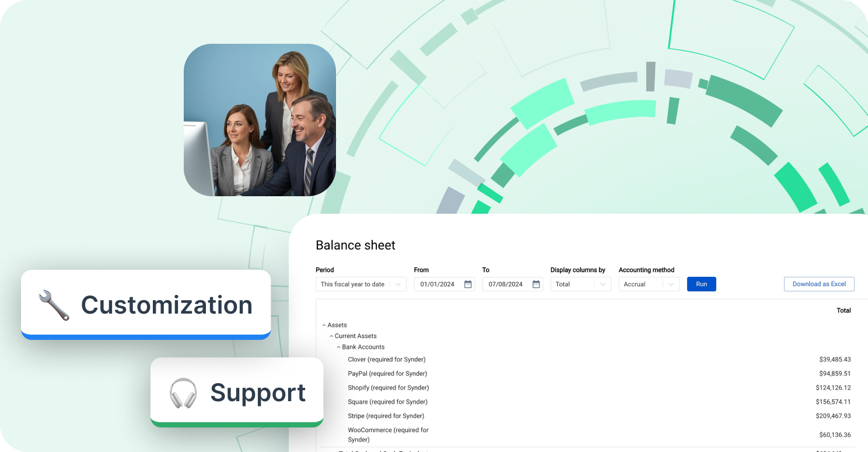Click the Clover amount $39,485.43
This screenshot has height=452, width=868.
point(835,360)
